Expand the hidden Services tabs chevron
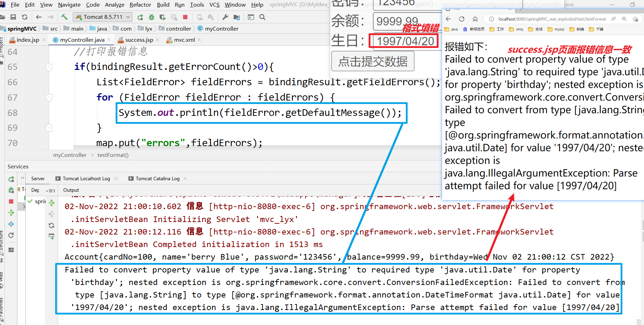Viewport: 644px width, 325px height. [23, 178]
